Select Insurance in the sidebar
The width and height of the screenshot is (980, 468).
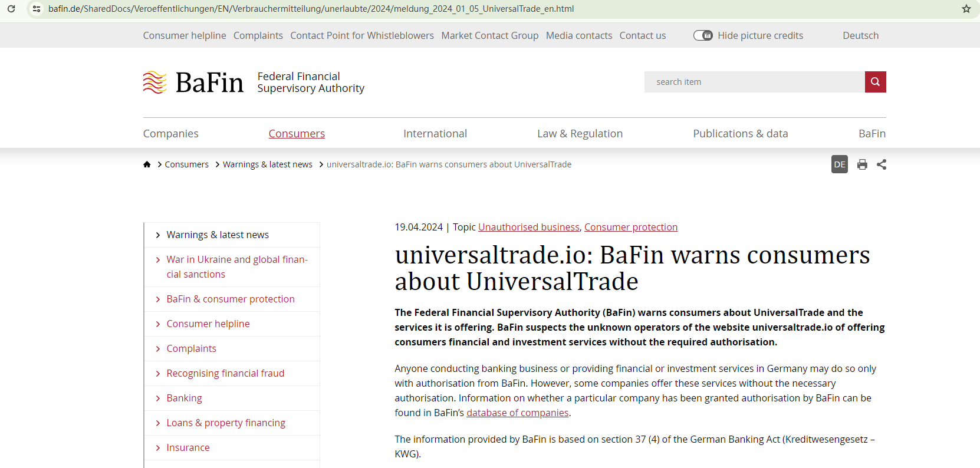(x=188, y=448)
